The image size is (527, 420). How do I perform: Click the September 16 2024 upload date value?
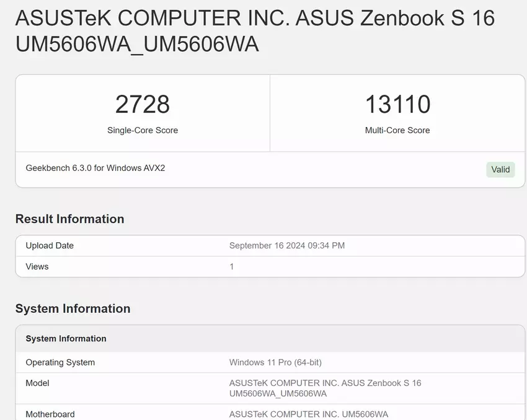287,245
